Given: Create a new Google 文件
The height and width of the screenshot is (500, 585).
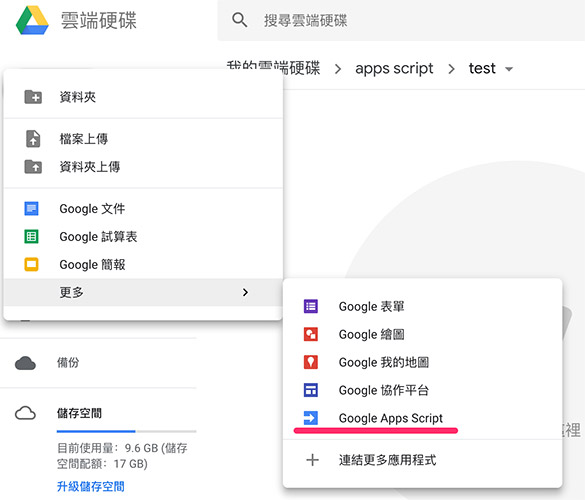Looking at the screenshot, I should tap(143, 209).
